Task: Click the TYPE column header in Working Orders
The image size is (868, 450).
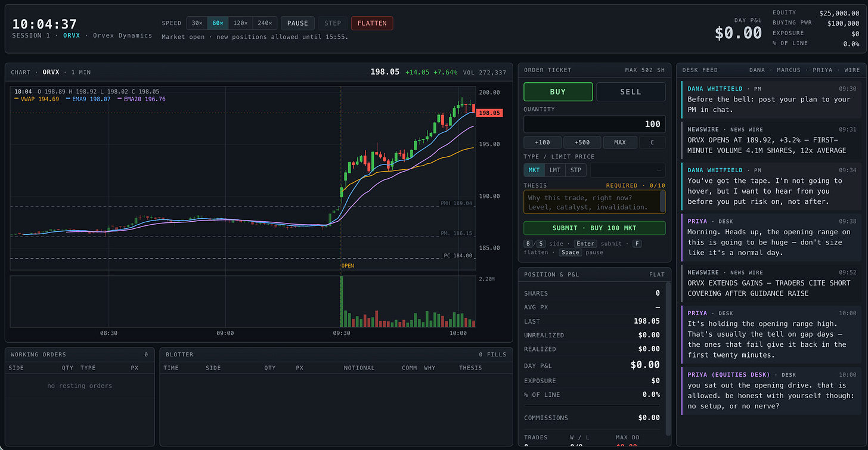Action: (x=88, y=368)
